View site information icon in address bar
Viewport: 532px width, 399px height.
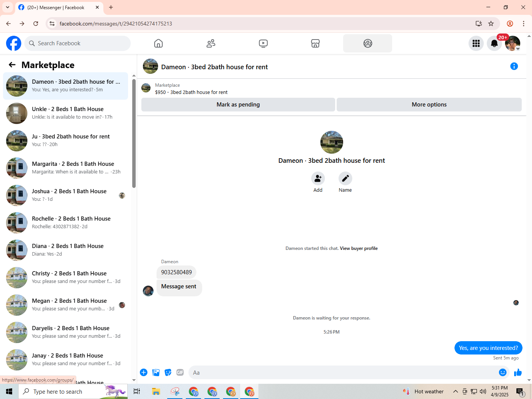(x=52, y=24)
